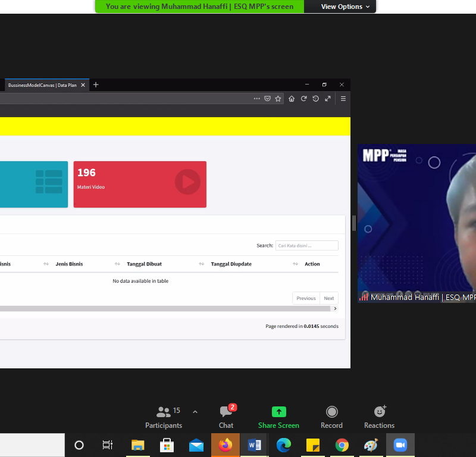Viewport: 476px width, 457px height.
Task: Reload the page in Firefox
Action: pos(303,99)
